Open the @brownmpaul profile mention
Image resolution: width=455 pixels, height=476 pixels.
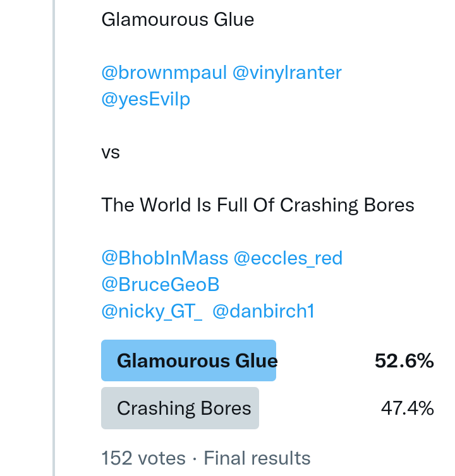point(164,73)
